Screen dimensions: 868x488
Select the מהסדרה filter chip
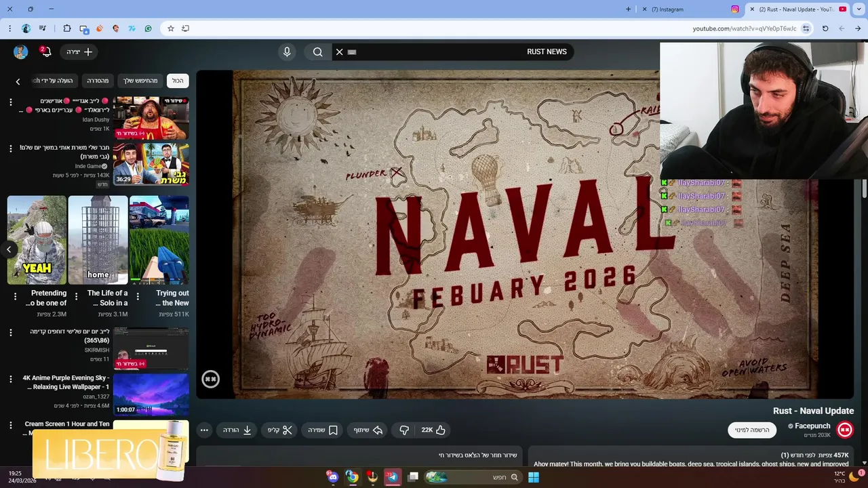coord(98,81)
